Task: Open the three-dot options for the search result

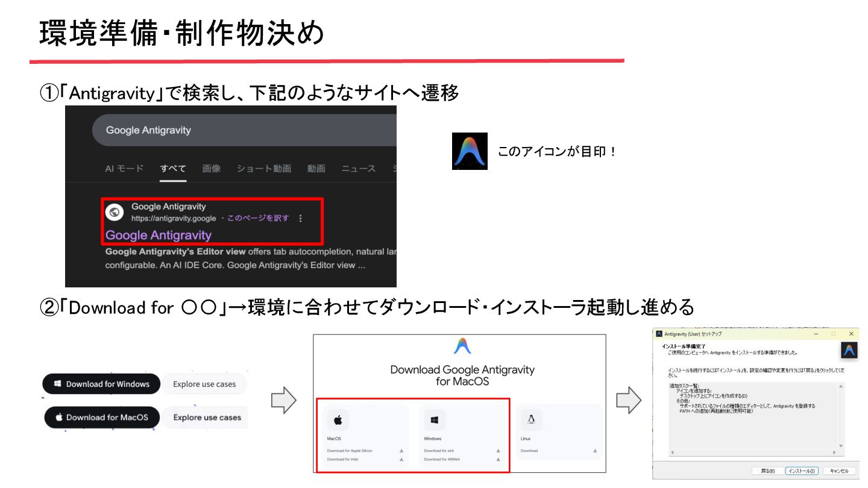Action: pos(301,218)
